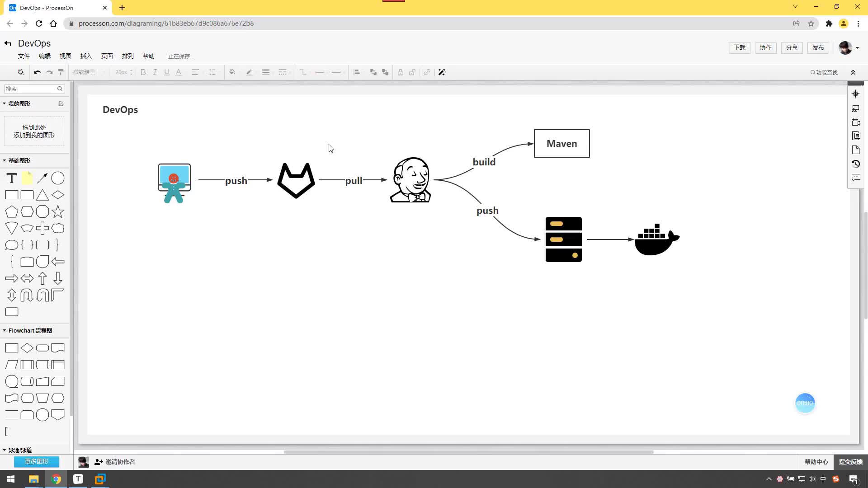Open the text alignment dropdown
The height and width of the screenshot is (488, 868).
click(x=195, y=72)
